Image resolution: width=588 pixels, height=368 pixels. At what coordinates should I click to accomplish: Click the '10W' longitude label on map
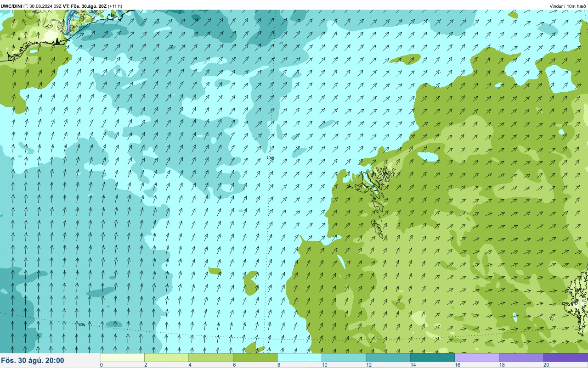[x=270, y=158]
